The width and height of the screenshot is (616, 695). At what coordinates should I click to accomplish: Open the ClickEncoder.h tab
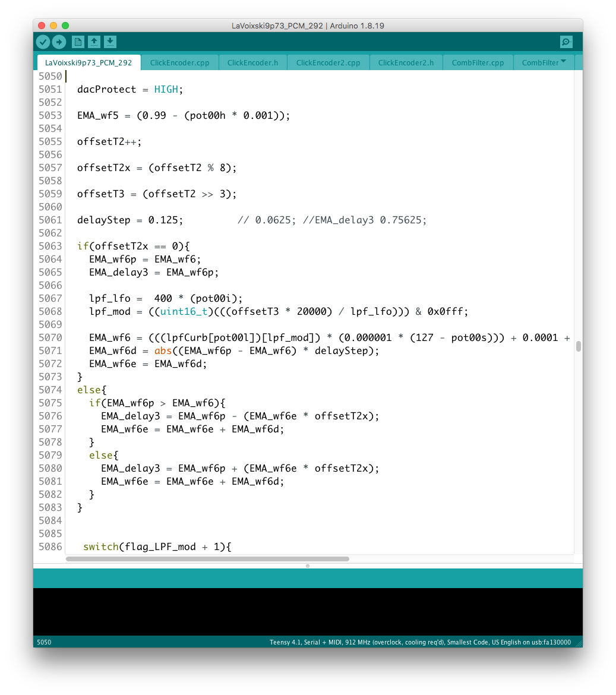[252, 62]
